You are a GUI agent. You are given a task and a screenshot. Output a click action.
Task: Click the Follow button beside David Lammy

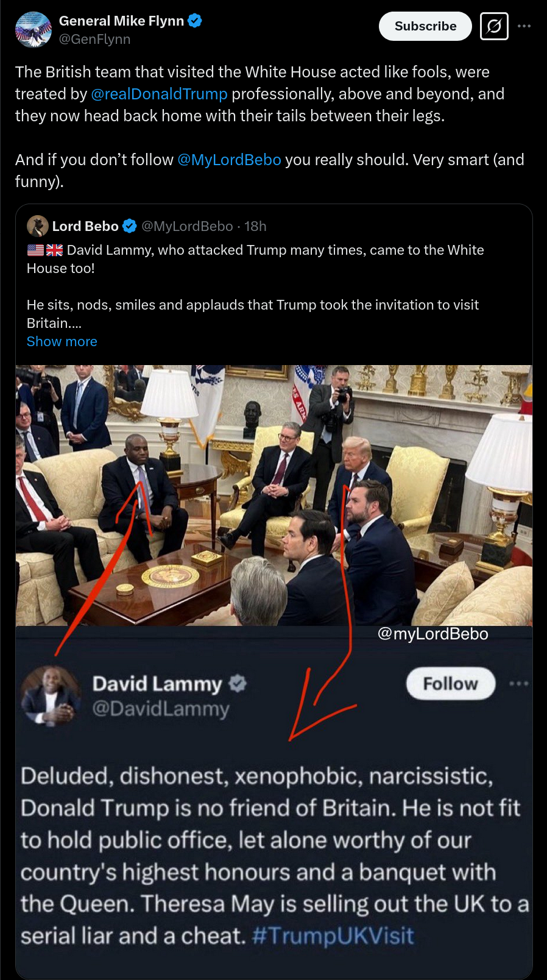[x=451, y=683]
